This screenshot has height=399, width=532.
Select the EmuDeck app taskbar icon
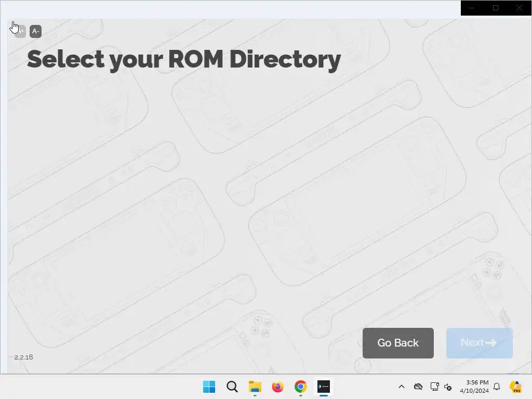point(323,387)
